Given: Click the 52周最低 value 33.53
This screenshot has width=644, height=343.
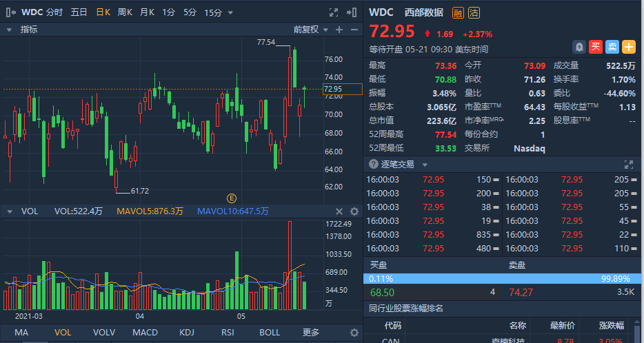Looking at the screenshot, I should 445,148.
